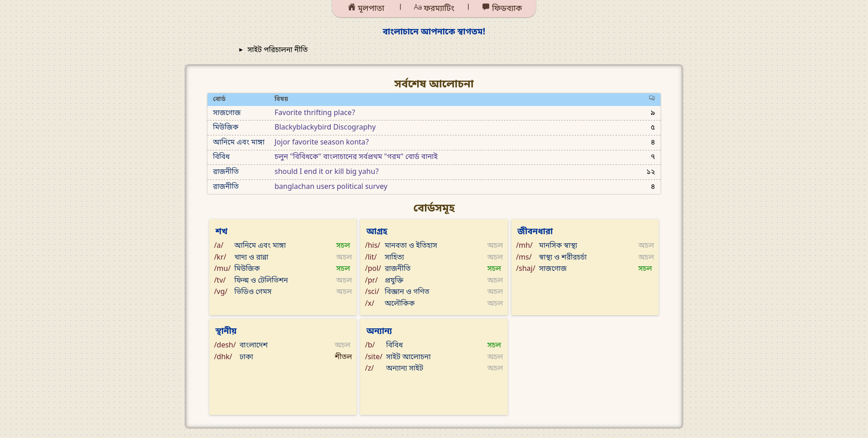868x438 pixels.
Task: Open thread Jojor favorite season konta?
Action: pyautogui.click(x=322, y=142)
